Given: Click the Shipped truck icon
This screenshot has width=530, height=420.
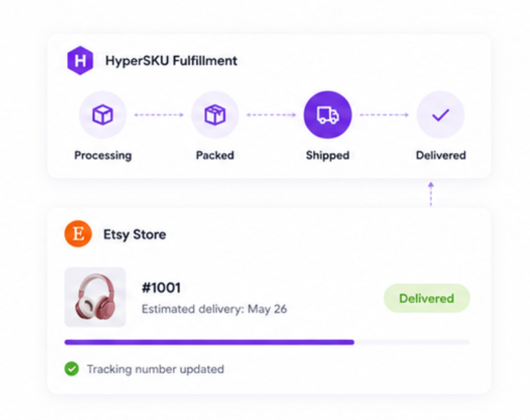Looking at the screenshot, I should click(x=327, y=115).
